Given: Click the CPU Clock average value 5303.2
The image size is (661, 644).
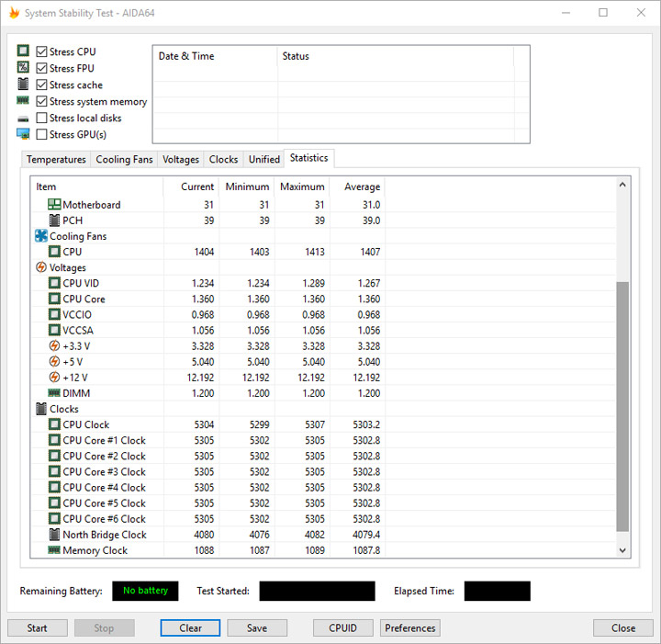Looking at the screenshot, I should (x=366, y=424).
